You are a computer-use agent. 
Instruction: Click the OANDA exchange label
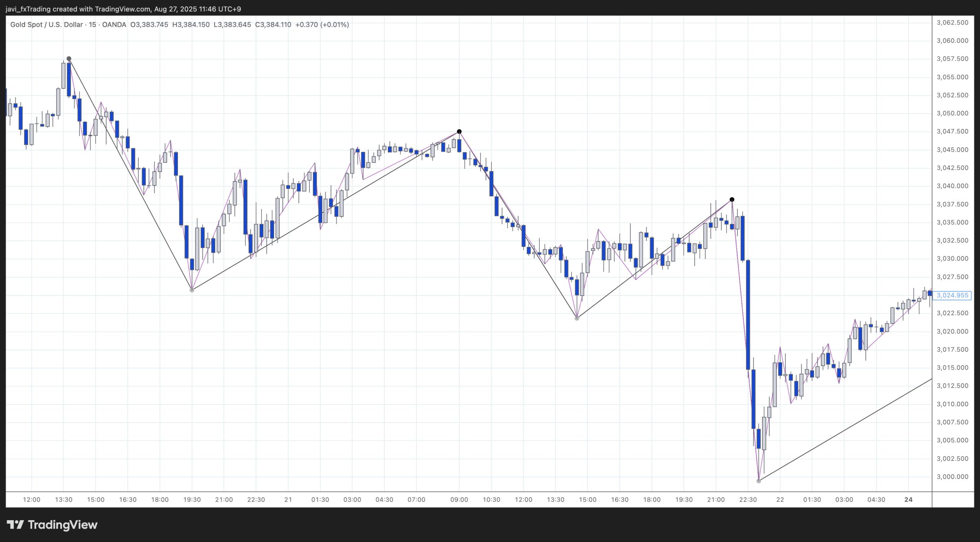(x=114, y=24)
